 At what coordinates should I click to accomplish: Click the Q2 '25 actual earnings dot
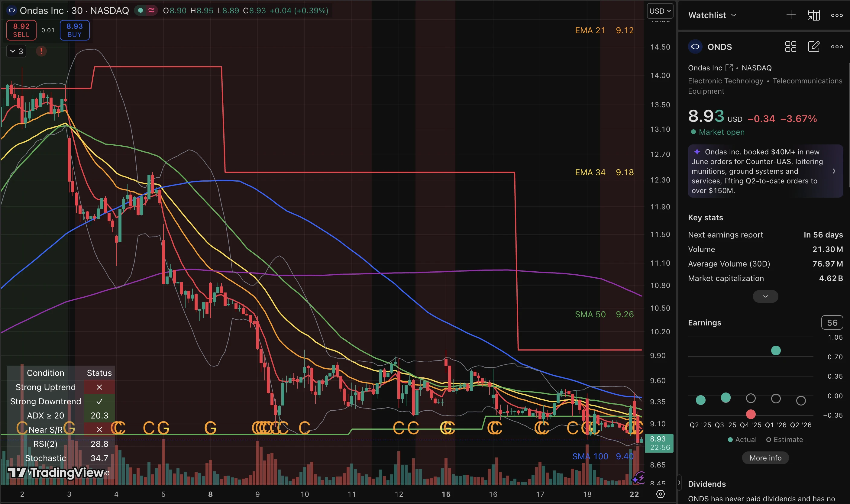(x=701, y=400)
